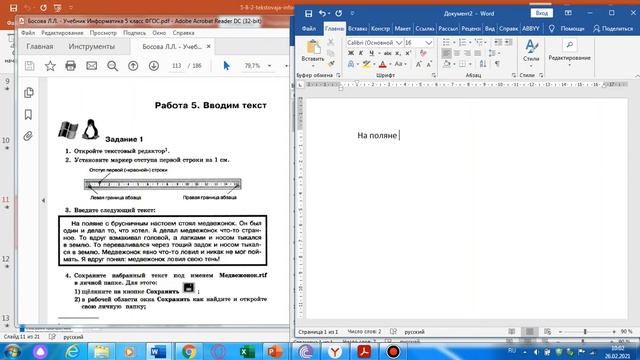
Task: Open the Файл tab in Word
Action: [x=309, y=29]
